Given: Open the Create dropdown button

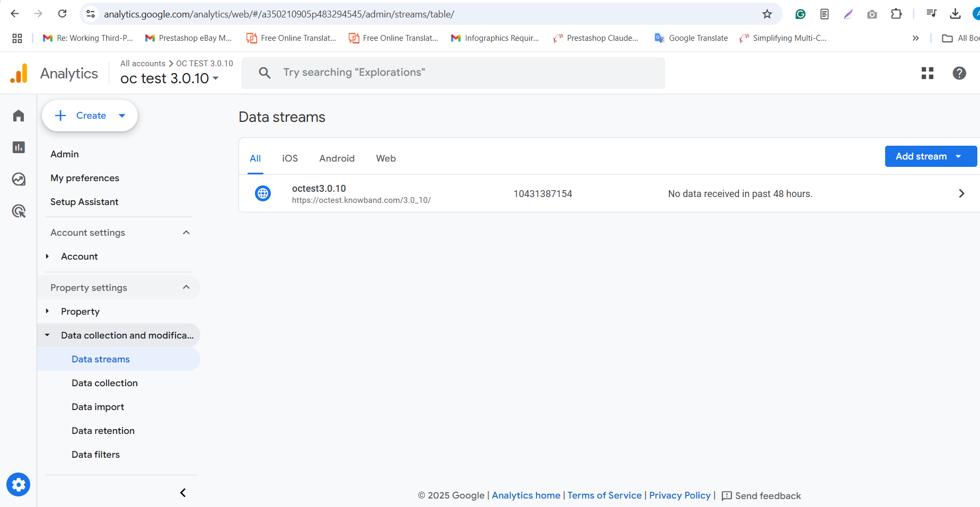Looking at the screenshot, I should 90,115.
